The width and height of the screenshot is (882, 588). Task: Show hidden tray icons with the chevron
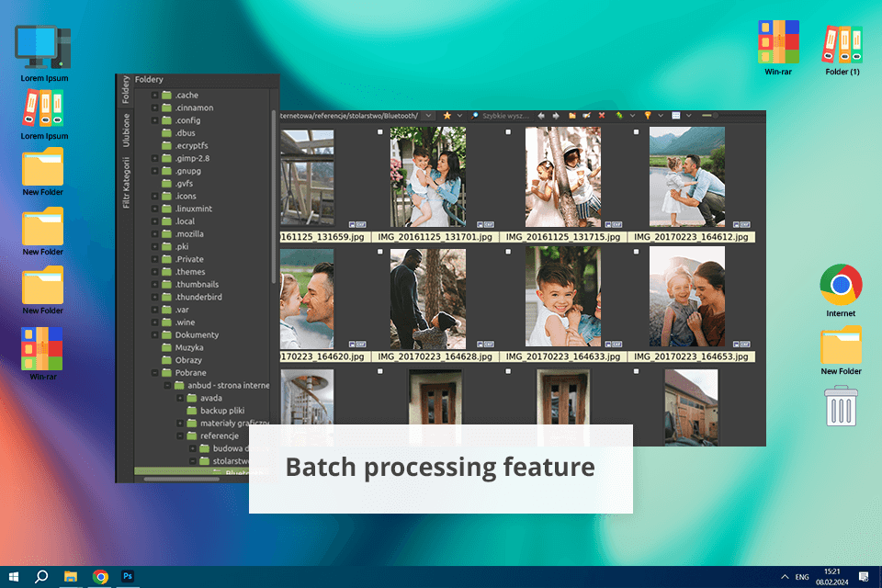click(x=785, y=577)
